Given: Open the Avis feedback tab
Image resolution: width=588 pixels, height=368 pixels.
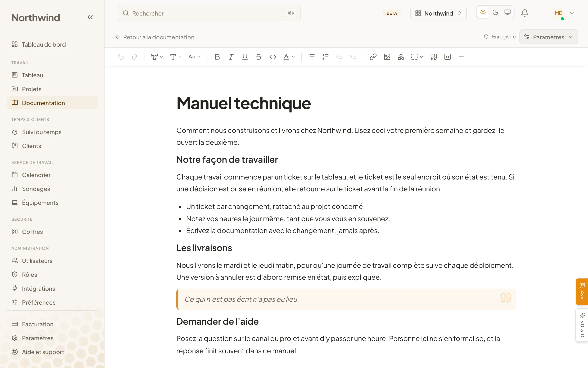Looking at the screenshot, I should pyautogui.click(x=582, y=292).
